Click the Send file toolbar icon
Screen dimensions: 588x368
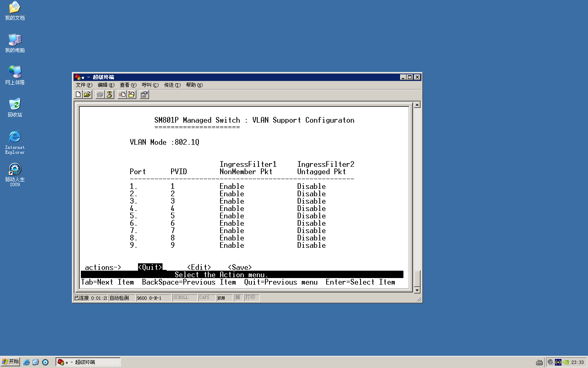(122, 94)
